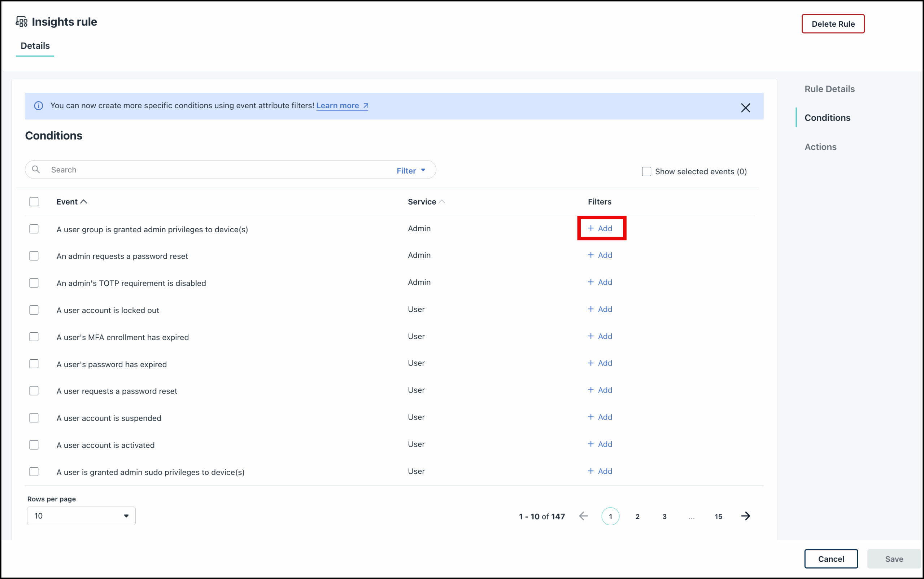Click 'A user account is suspended' event text

coord(109,418)
